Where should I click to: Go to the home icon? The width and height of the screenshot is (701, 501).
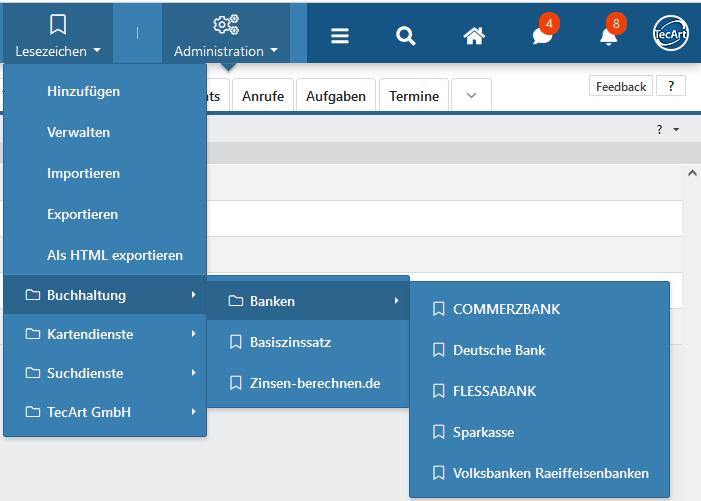click(x=474, y=35)
